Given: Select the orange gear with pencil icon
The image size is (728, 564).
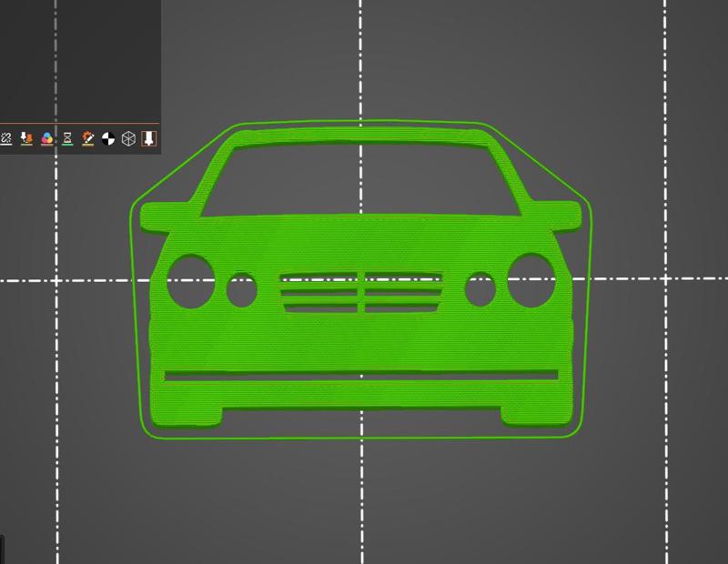Looking at the screenshot, I should [x=87, y=138].
